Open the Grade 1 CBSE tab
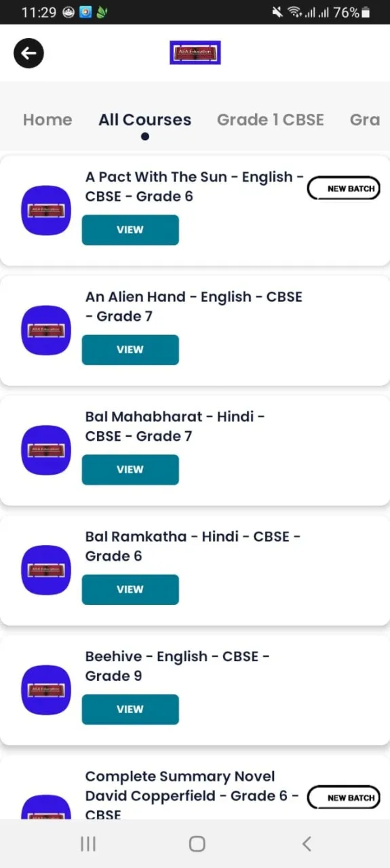The width and height of the screenshot is (390, 868). [x=271, y=120]
